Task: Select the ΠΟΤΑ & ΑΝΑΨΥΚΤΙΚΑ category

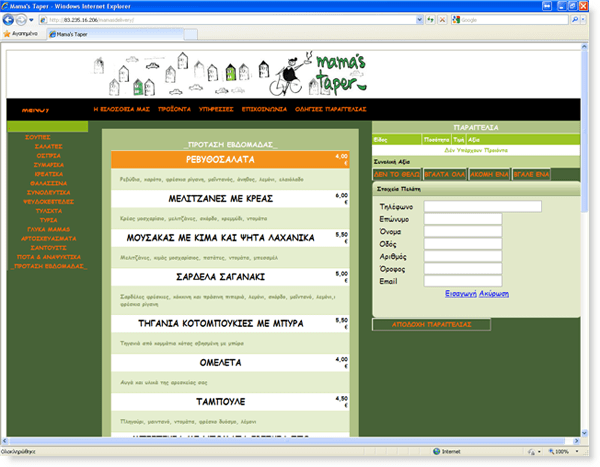Action: (x=49, y=257)
